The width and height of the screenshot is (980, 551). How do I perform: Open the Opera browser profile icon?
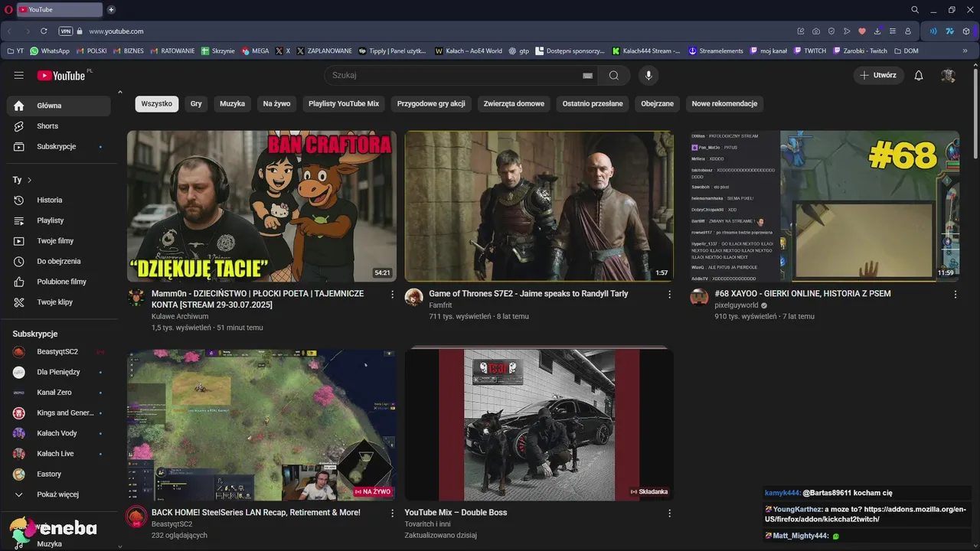[x=908, y=31]
